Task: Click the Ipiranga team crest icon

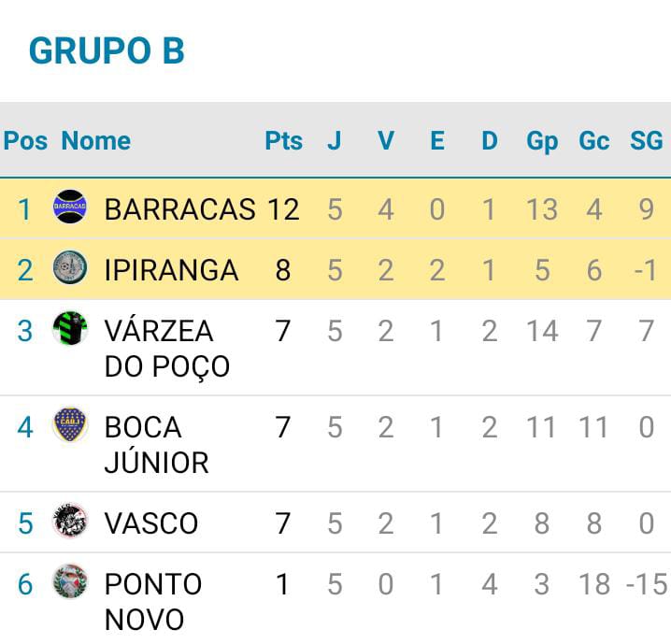Action: tap(70, 267)
